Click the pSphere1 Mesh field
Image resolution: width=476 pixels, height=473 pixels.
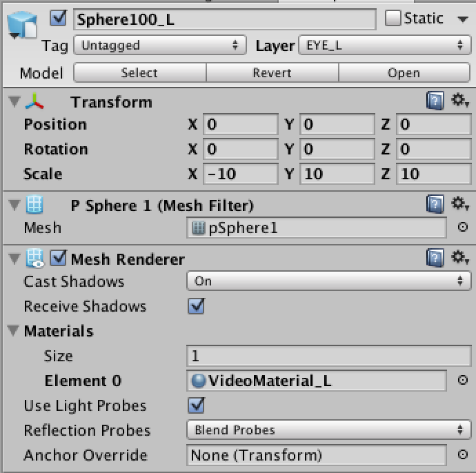(x=317, y=228)
